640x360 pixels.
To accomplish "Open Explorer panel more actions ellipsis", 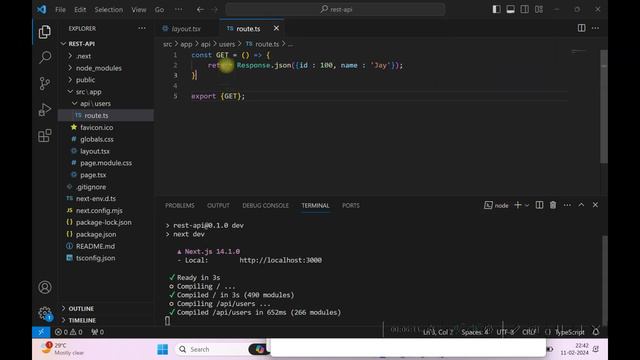I will click(x=142, y=28).
